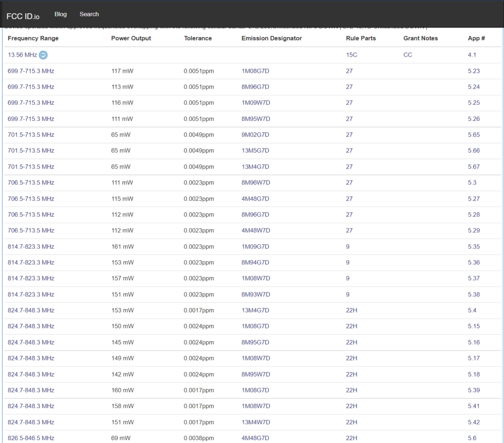Select App number 5.39
The image size is (504, 443).
pyautogui.click(x=474, y=390)
